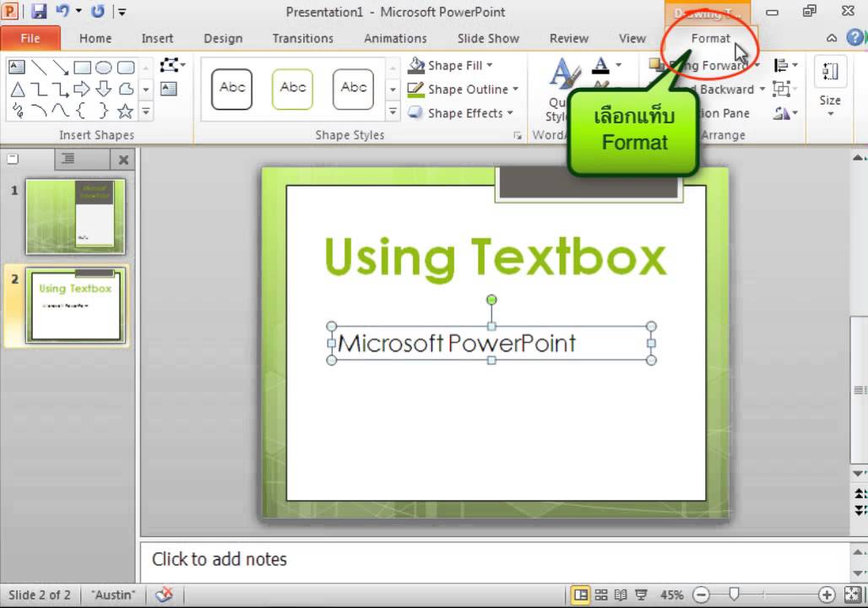Viewport: 868px width, 608px height.
Task: Open PowerPoint Help question mark
Action: (x=855, y=38)
